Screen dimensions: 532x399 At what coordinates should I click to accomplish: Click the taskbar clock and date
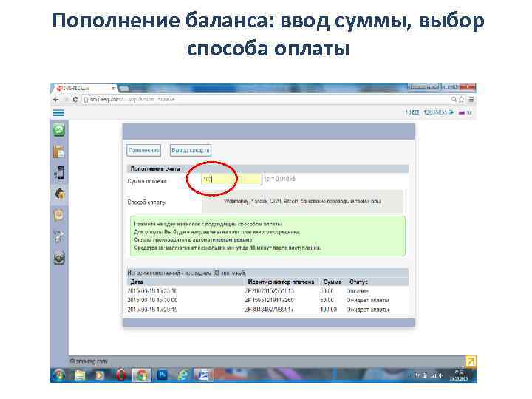point(459,375)
